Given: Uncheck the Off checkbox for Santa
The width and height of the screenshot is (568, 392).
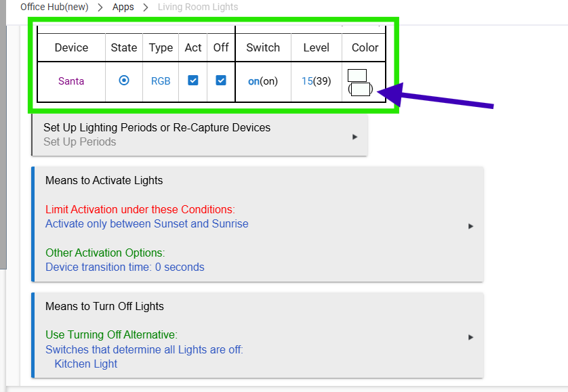Looking at the screenshot, I should point(221,81).
